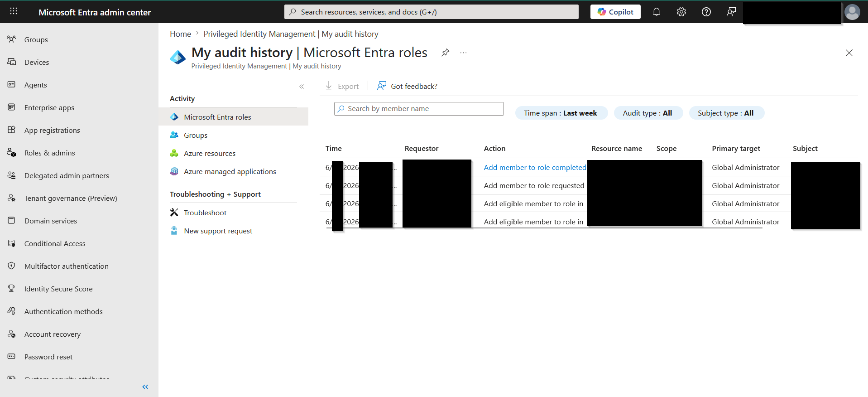Click the Delegated admin partners icon
Viewport: 868px width, 397px height.
pyautogui.click(x=12, y=175)
